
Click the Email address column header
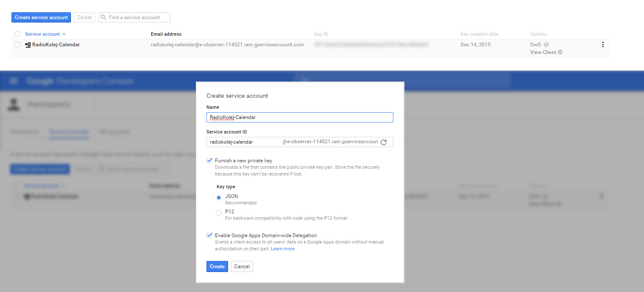166,34
